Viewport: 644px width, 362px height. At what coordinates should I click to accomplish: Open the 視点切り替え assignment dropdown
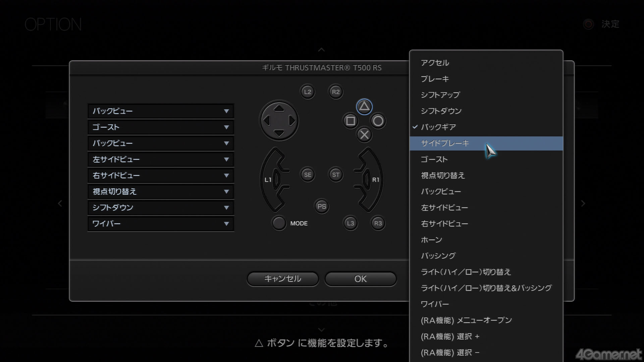click(x=161, y=192)
